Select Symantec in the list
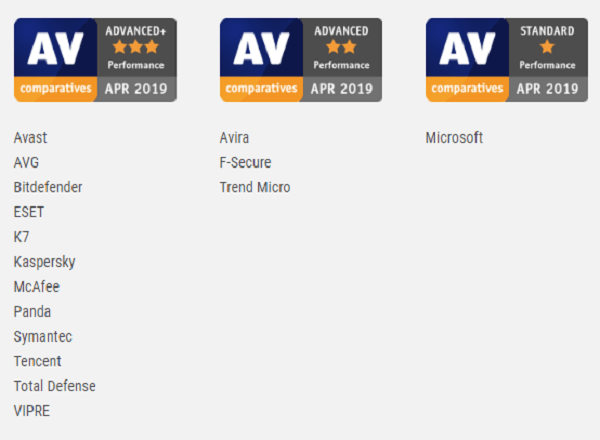Screen dimensions: 600x440 point(43,337)
